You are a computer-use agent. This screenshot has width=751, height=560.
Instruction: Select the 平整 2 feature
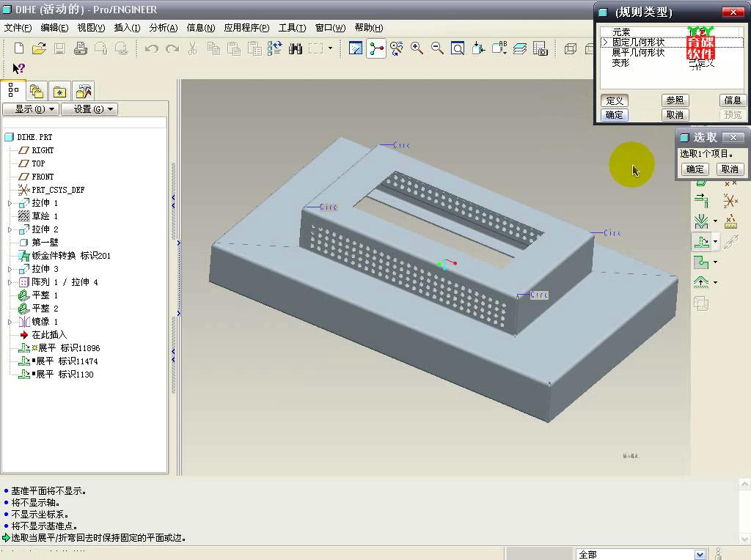(38, 309)
